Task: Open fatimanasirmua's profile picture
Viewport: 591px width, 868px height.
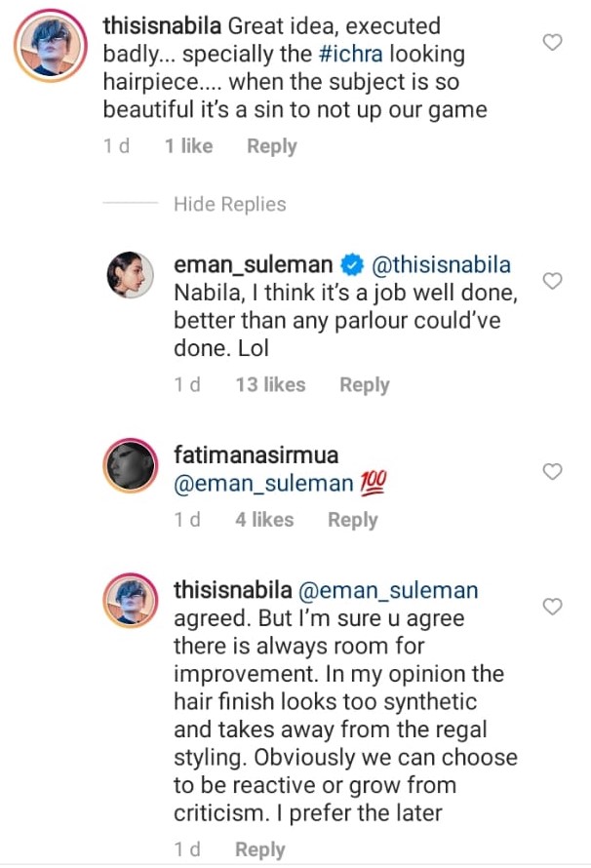Action: coord(130,466)
